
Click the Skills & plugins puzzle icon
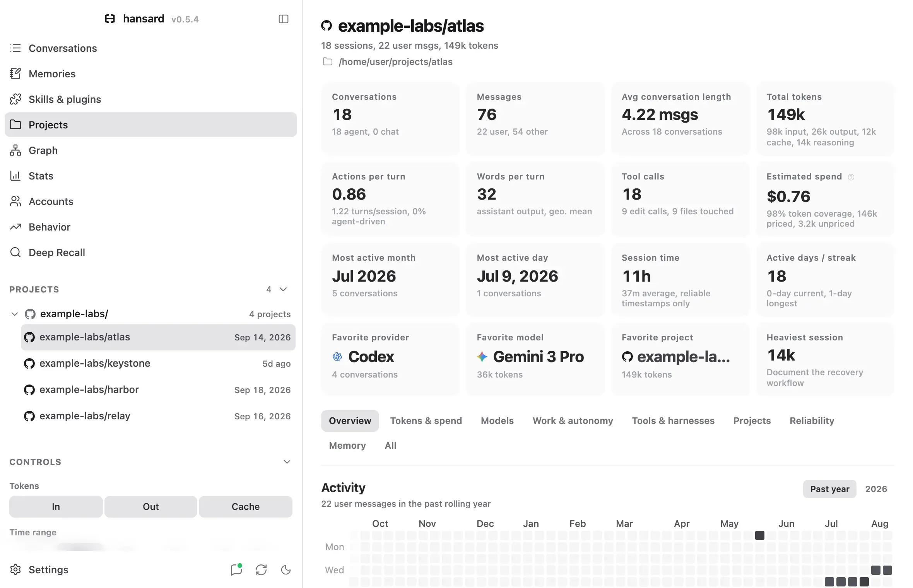[x=15, y=99]
